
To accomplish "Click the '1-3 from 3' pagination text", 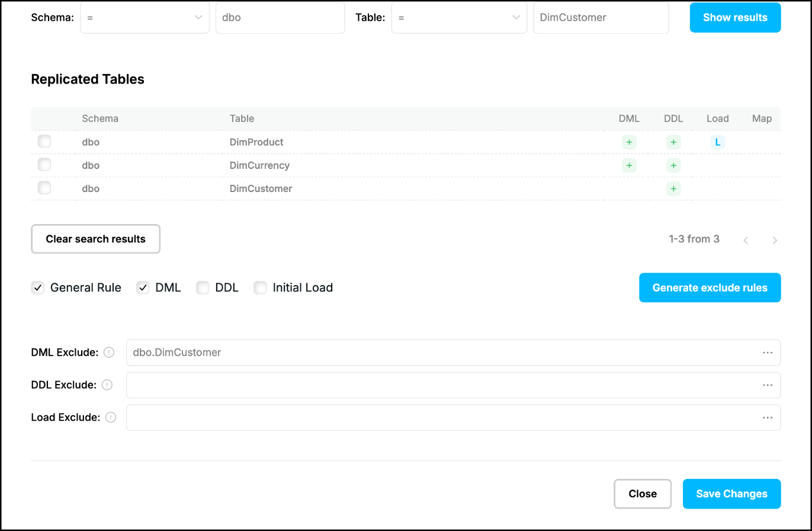I will 694,239.
